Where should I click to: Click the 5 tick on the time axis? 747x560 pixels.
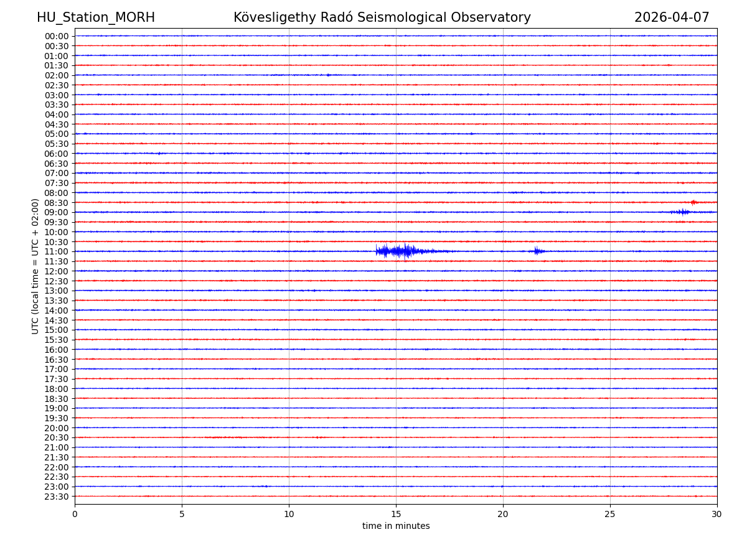pyautogui.click(x=182, y=515)
